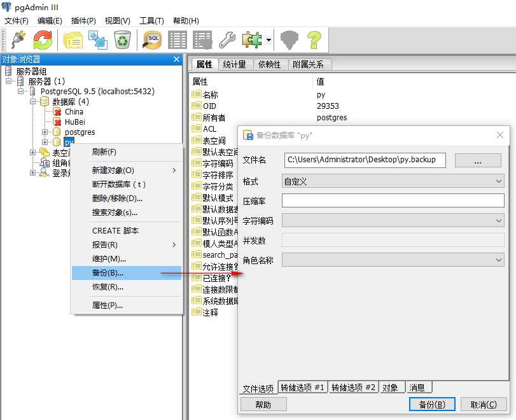Choose 备份(B)... in context menu
The image size is (516, 420).
[x=127, y=273]
